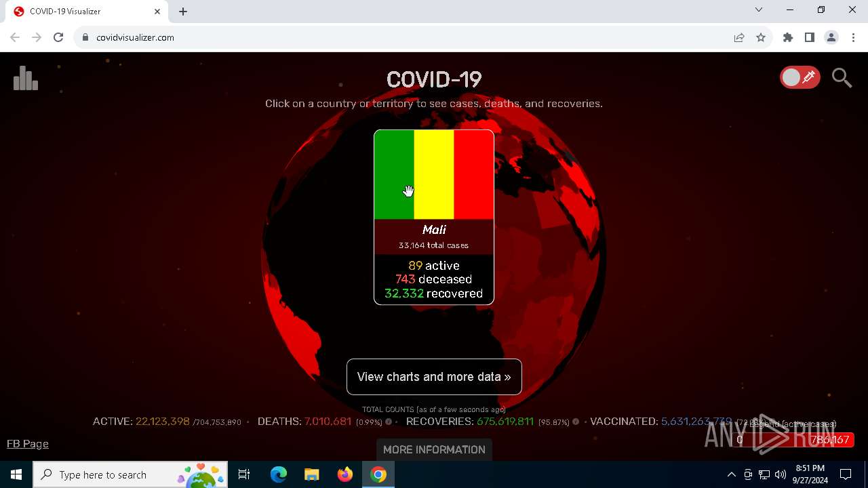Open the MORE INFORMATION button
Image resolution: width=868 pixels, height=488 pixels.
[x=434, y=449]
